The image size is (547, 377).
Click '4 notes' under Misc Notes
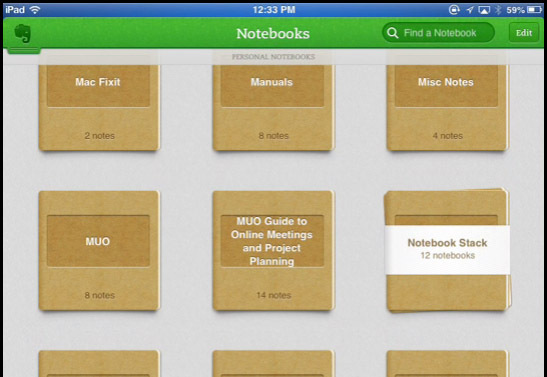[x=448, y=136]
